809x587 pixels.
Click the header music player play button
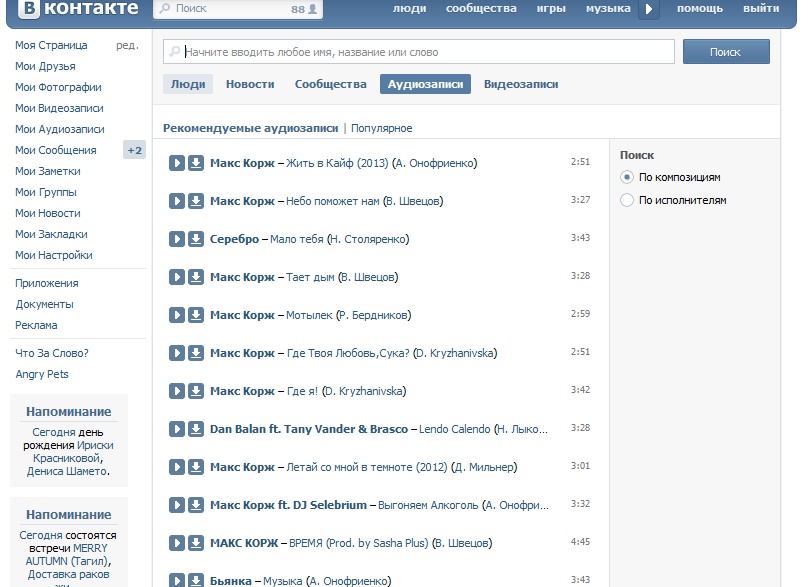pyautogui.click(x=649, y=9)
